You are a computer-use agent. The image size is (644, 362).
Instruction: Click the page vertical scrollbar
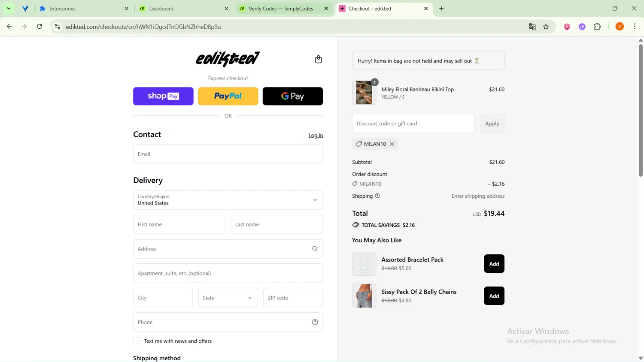(x=641, y=111)
